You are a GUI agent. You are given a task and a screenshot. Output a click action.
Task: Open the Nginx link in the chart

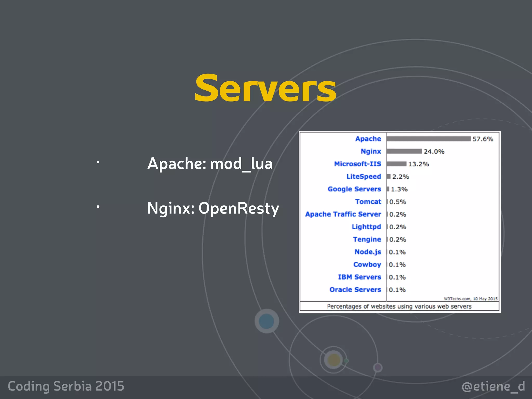coord(371,151)
